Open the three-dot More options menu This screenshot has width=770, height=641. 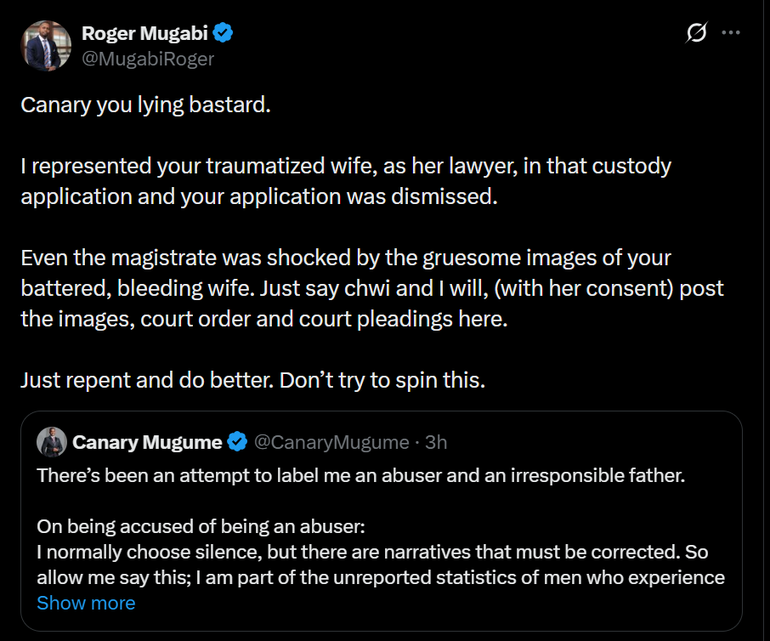click(731, 33)
